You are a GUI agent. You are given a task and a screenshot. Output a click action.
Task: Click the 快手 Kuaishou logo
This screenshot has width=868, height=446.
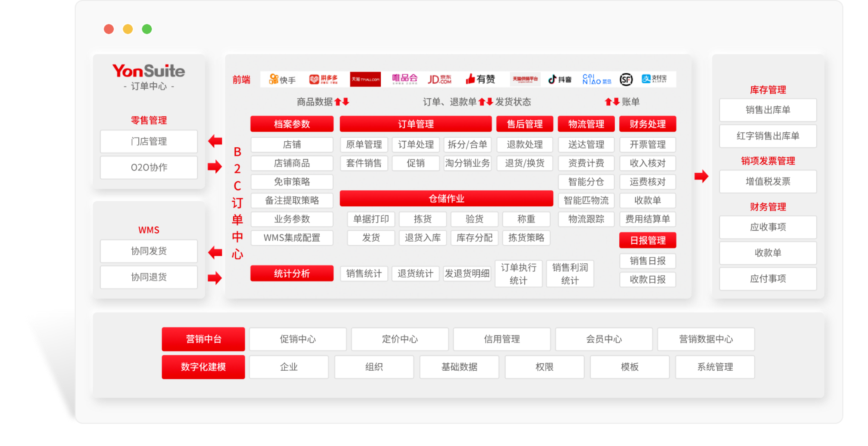pos(282,79)
